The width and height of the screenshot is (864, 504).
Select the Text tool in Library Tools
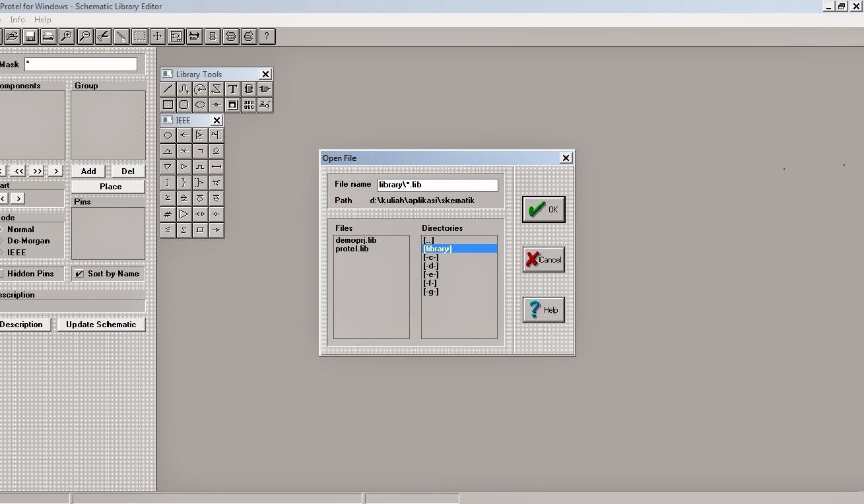click(x=233, y=88)
